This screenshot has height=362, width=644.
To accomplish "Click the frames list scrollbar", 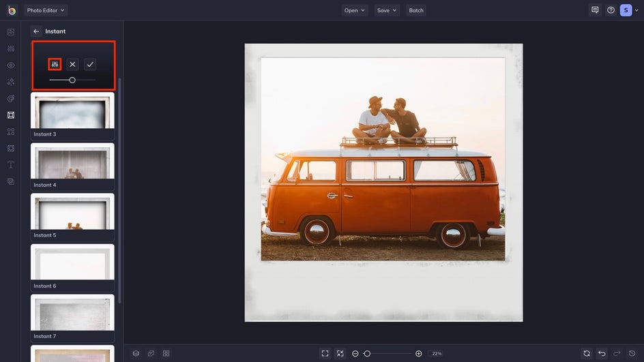I will [x=119, y=191].
